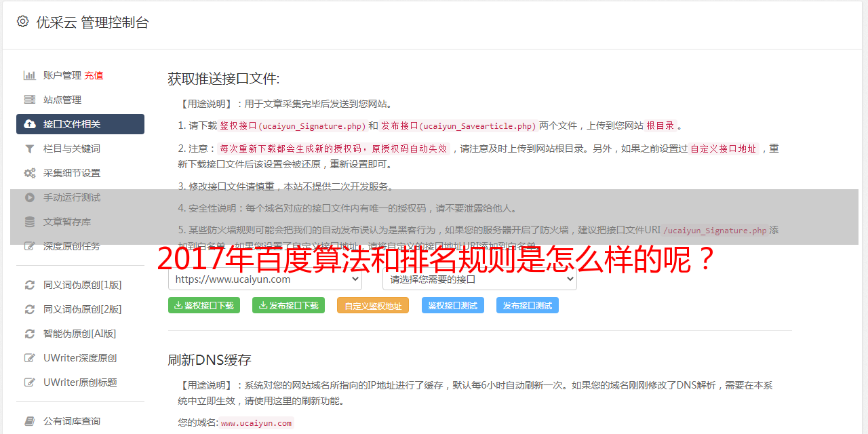Image resolution: width=868 pixels, height=434 pixels.
Task: Click the 刷新DNS缓存 heading
Action: (x=210, y=359)
